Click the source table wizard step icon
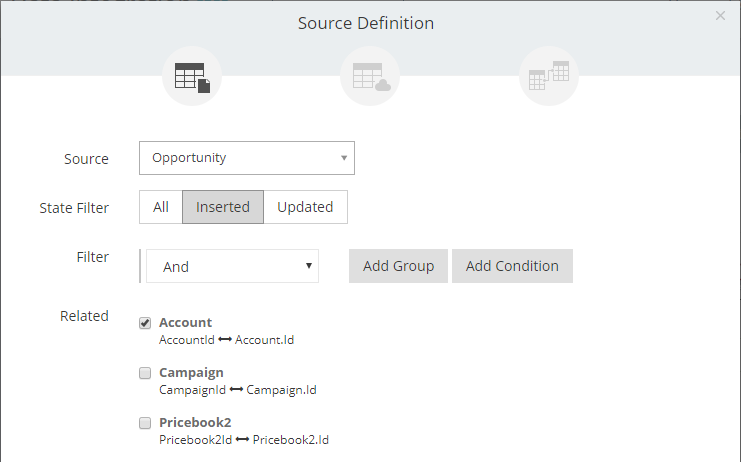The height and width of the screenshot is (462, 741). tap(192, 77)
